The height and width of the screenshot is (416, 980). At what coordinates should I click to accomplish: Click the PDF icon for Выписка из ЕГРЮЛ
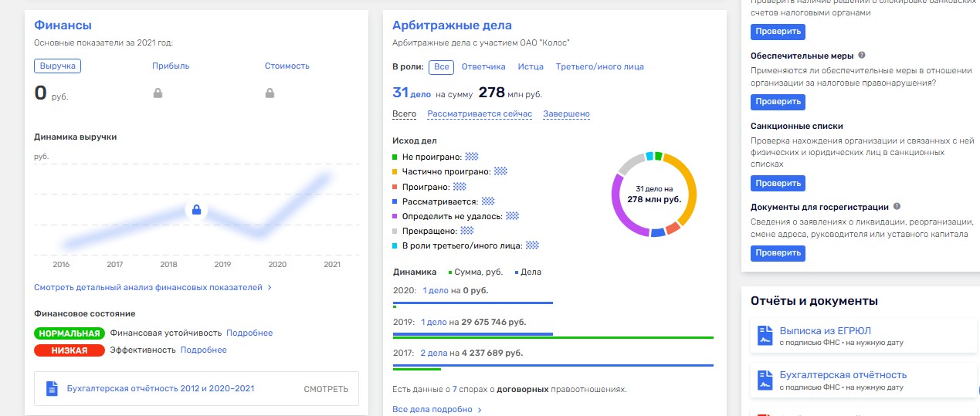coord(765,336)
